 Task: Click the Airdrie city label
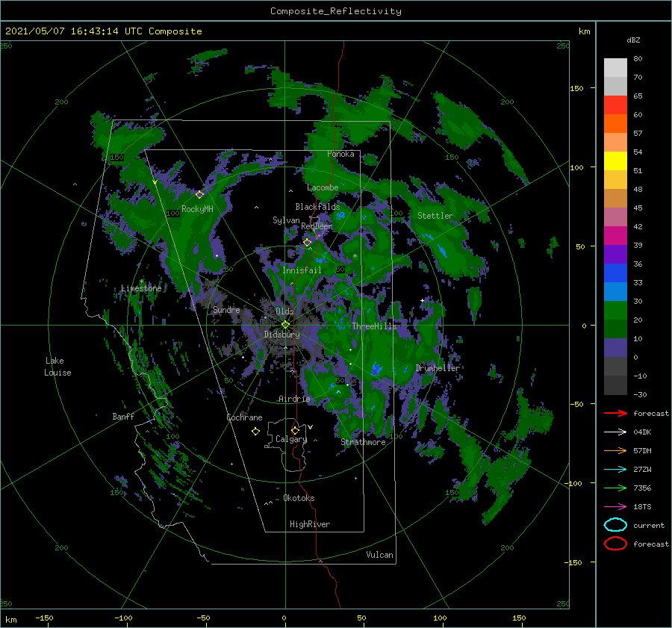coord(294,399)
